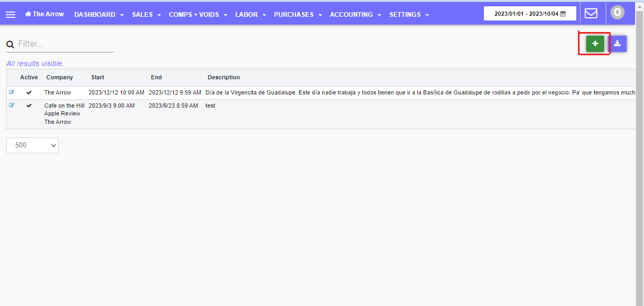Open the ACCOUNTING menu
Image resolution: width=644 pixels, height=306 pixels.
pos(355,15)
